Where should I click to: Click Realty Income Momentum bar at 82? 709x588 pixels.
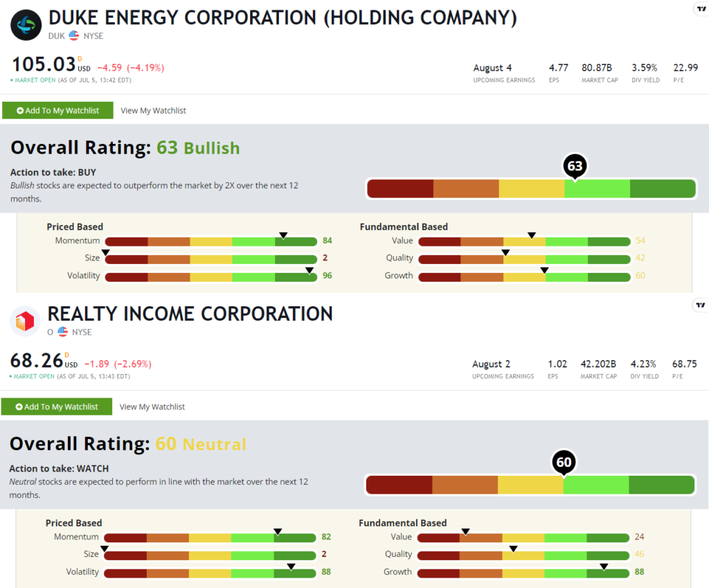click(x=210, y=538)
